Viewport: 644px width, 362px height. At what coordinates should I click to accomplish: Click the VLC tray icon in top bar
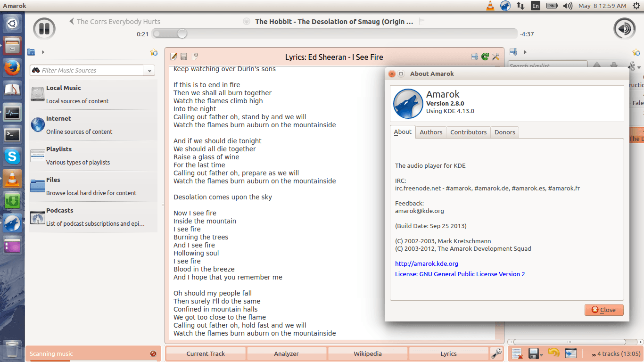(x=490, y=6)
